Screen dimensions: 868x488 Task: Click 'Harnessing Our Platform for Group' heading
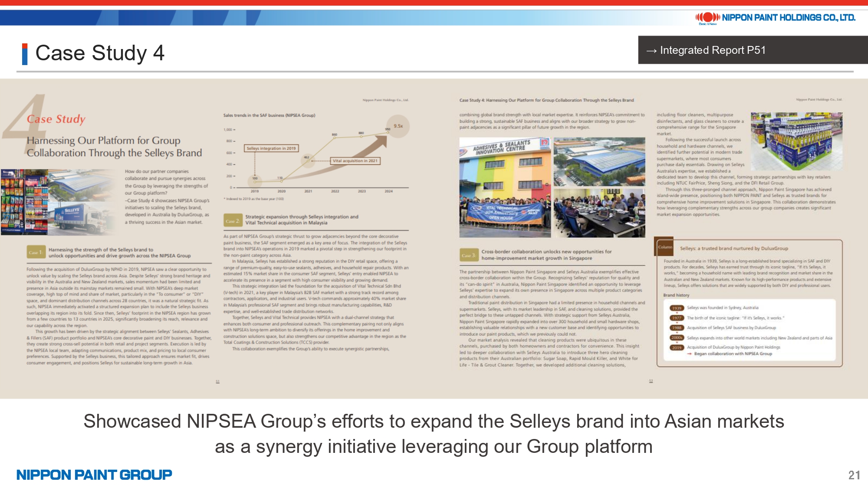coord(103,140)
